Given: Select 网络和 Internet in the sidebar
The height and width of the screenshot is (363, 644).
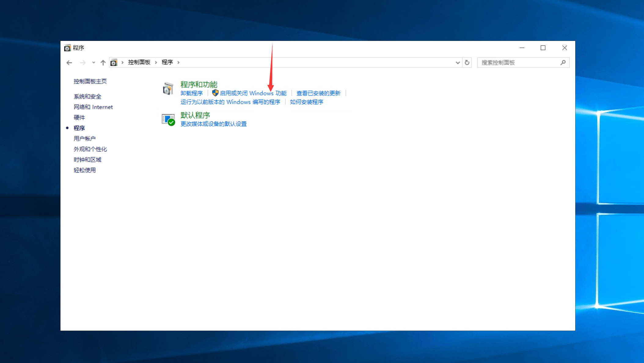Looking at the screenshot, I should pyautogui.click(x=93, y=107).
